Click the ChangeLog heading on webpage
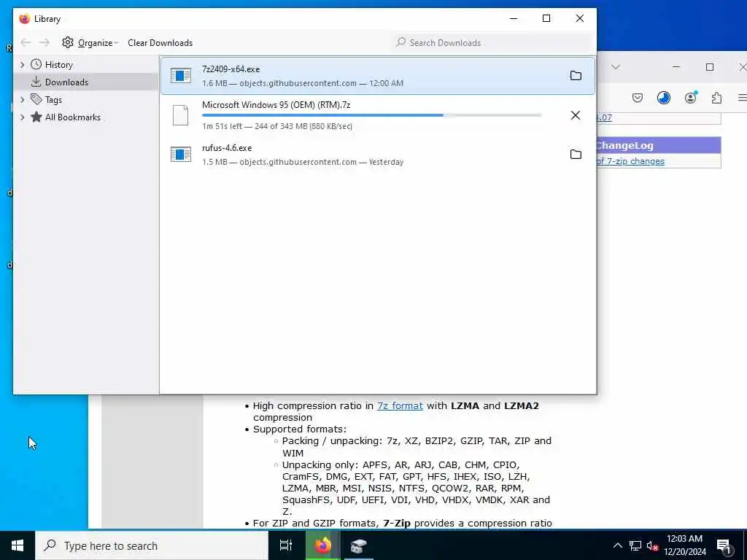The width and height of the screenshot is (747, 560). (x=624, y=146)
